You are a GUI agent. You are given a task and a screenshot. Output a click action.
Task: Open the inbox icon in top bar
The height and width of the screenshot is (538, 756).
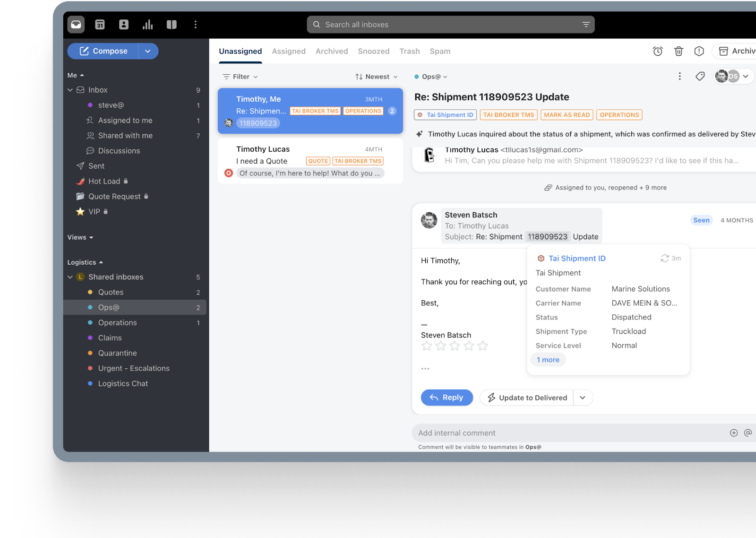[x=76, y=25]
